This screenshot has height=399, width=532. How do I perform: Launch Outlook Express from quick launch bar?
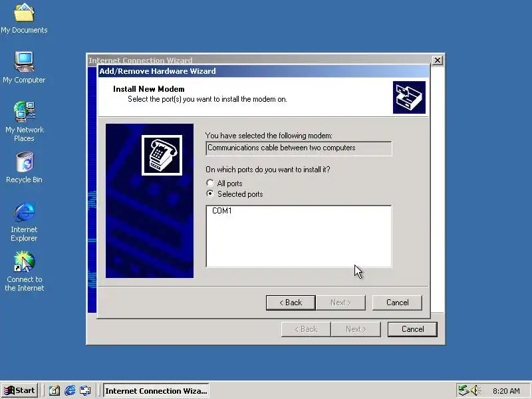[85, 390]
